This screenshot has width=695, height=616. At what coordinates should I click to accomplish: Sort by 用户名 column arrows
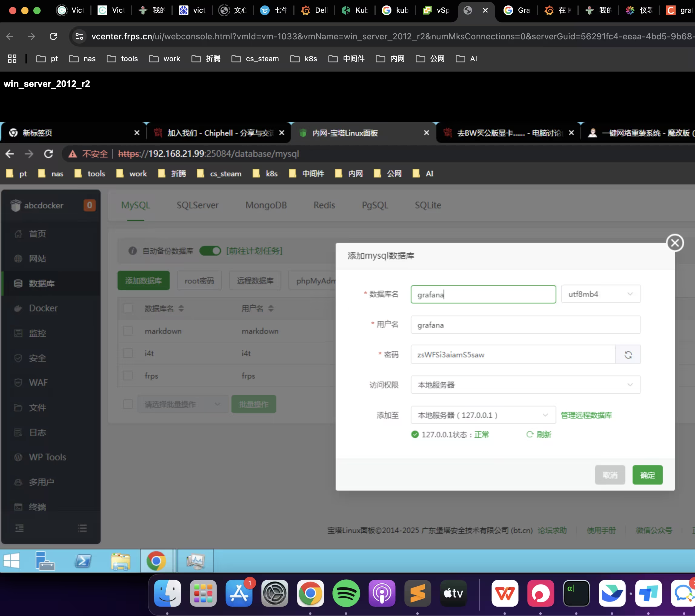coord(271,308)
